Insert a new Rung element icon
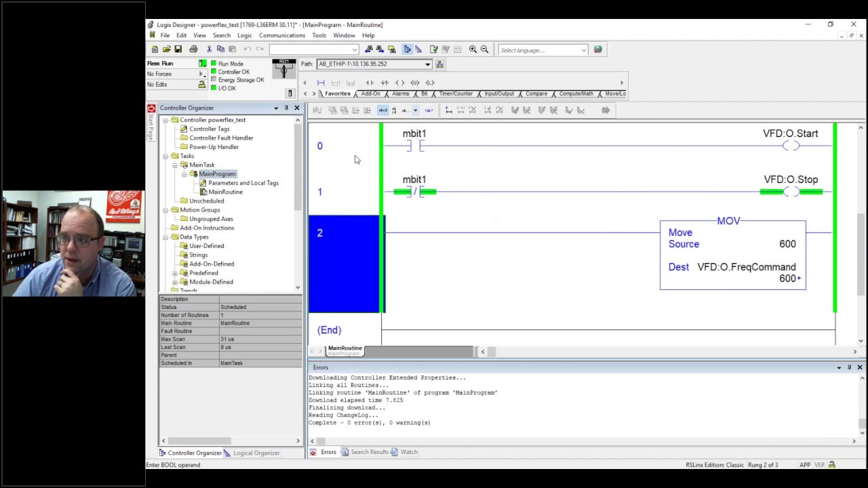Image resolution: width=868 pixels, height=488 pixels. 321,83
